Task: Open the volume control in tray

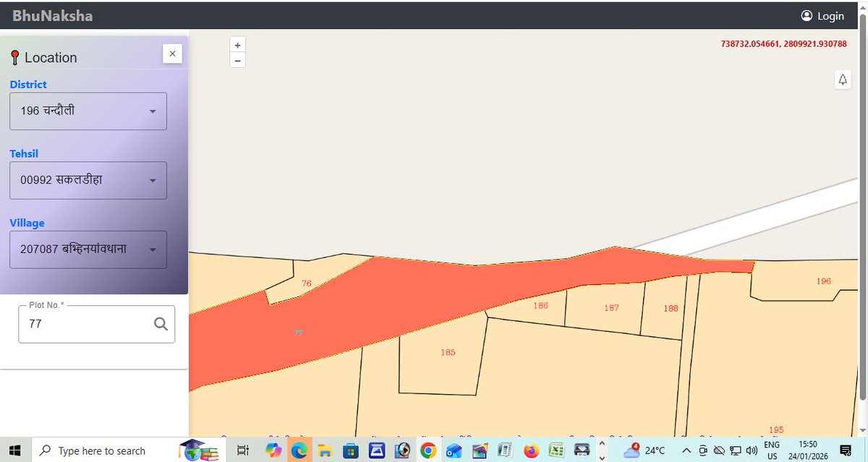Action: click(x=751, y=450)
